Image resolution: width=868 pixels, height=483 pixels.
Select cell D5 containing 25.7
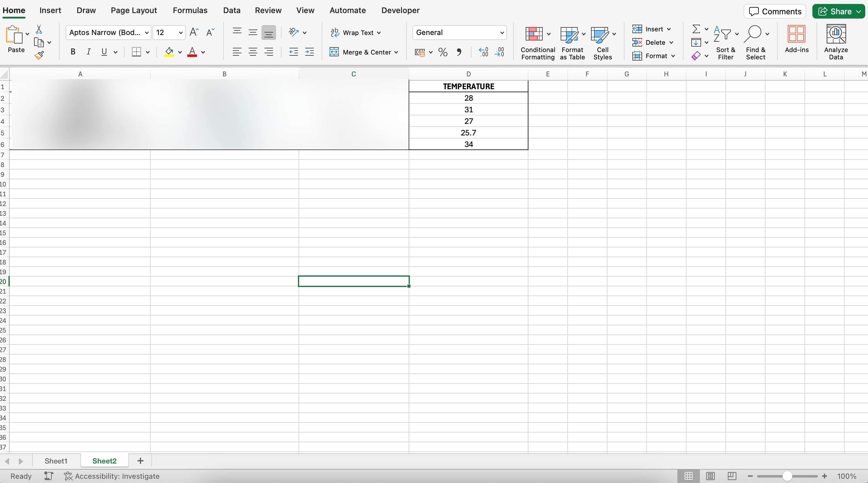click(468, 133)
